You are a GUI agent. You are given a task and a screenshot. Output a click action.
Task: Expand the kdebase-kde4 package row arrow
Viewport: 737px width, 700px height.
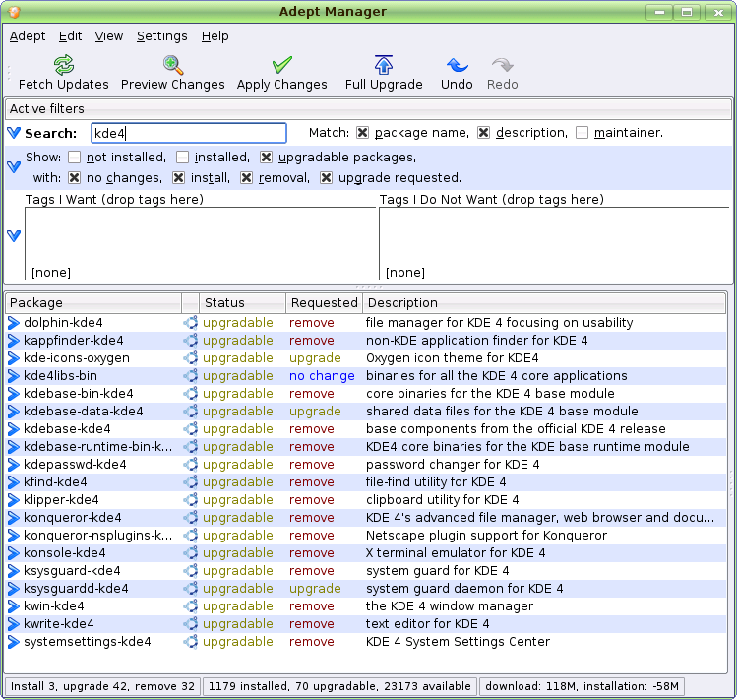14,429
